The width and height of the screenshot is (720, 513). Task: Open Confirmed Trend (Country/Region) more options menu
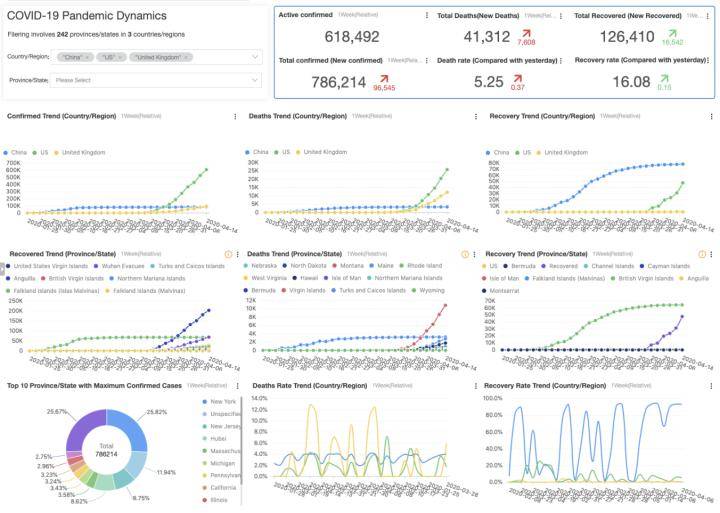click(234, 117)
